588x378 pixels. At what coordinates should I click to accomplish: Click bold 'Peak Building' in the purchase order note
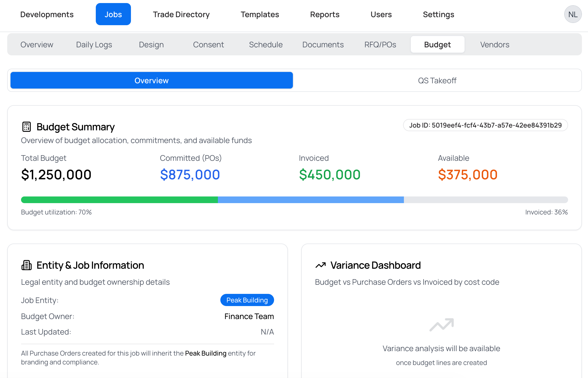[206, 353]
